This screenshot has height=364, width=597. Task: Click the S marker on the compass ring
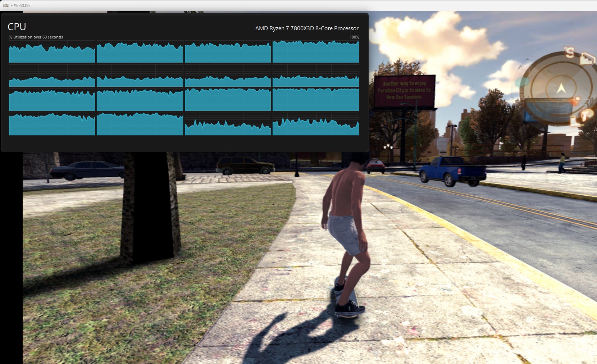pos(570,53)
